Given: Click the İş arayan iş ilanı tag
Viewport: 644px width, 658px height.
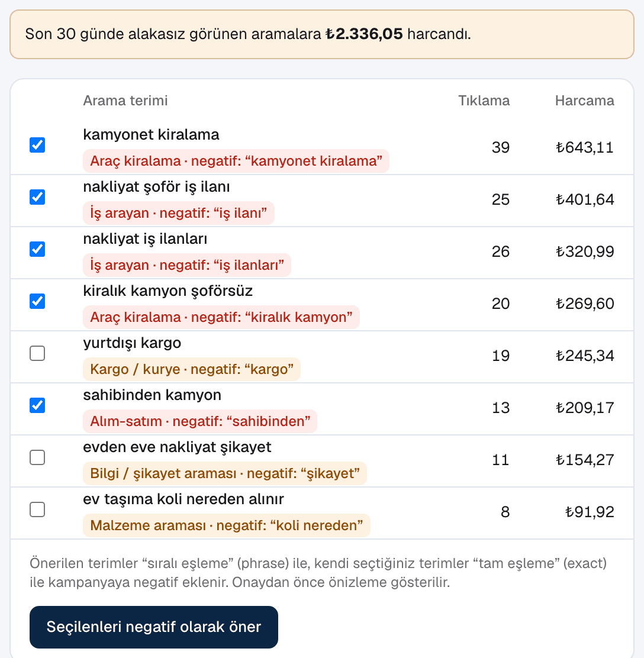Looking at the screenshot, I should point(178,213).
